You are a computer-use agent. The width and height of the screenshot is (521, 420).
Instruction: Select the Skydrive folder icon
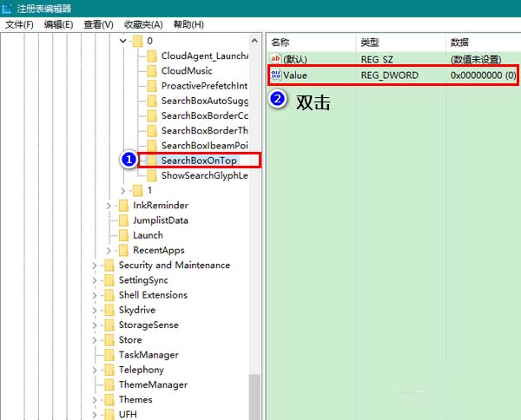[x=109, y=310]
